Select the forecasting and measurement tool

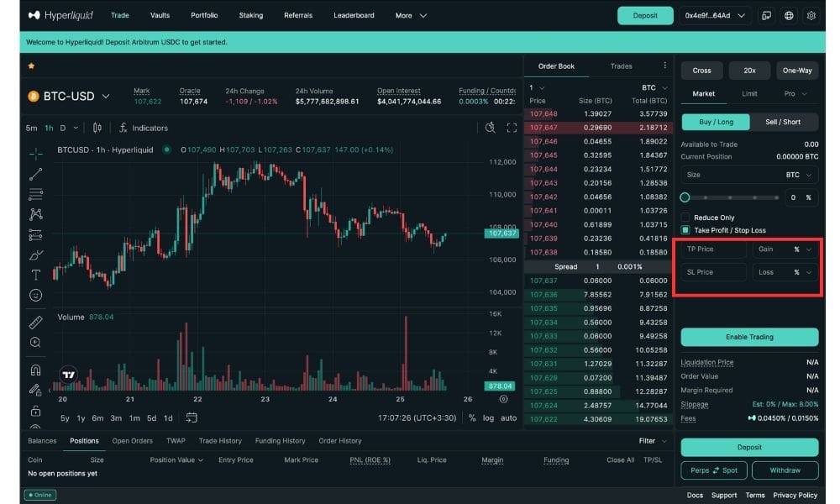point(36,234)
